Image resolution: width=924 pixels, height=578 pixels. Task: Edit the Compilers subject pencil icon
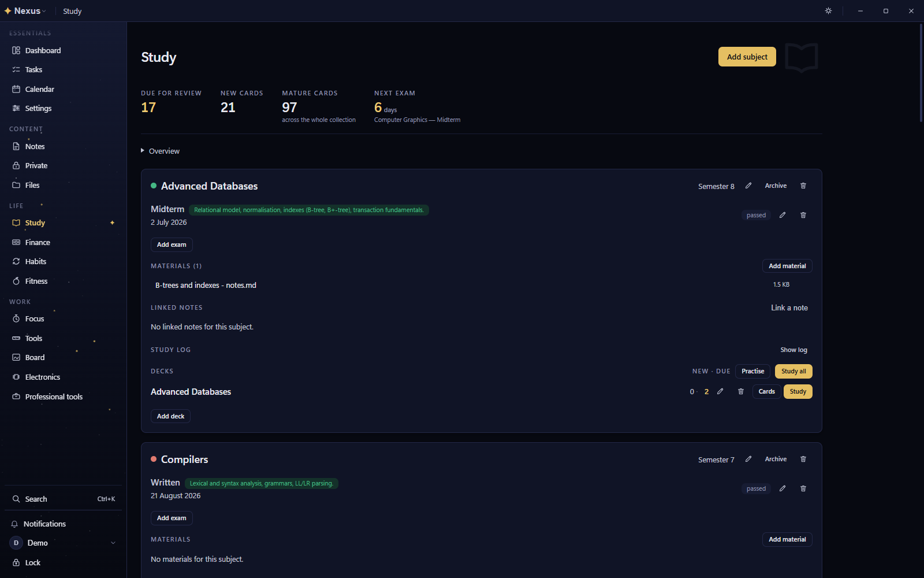pyautogui.click(x=748, y=459)
